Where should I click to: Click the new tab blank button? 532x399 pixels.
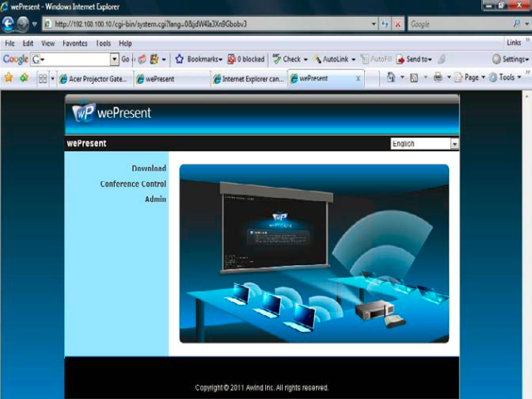click(x=372, y=80)
